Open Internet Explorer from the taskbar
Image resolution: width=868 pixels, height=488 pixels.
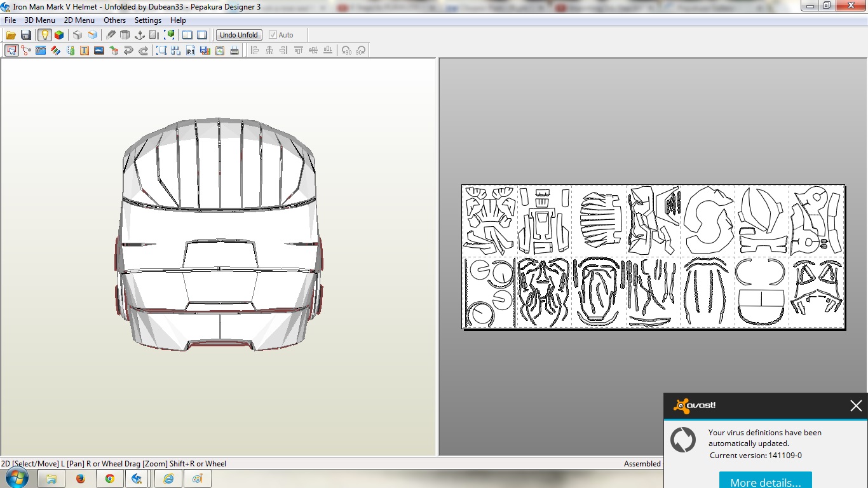pos(168,478)
